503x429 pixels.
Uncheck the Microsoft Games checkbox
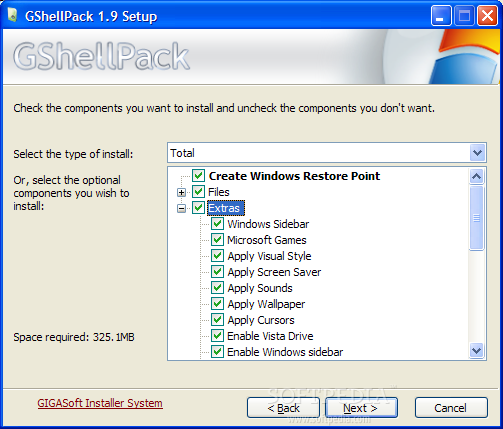(217, 240)
